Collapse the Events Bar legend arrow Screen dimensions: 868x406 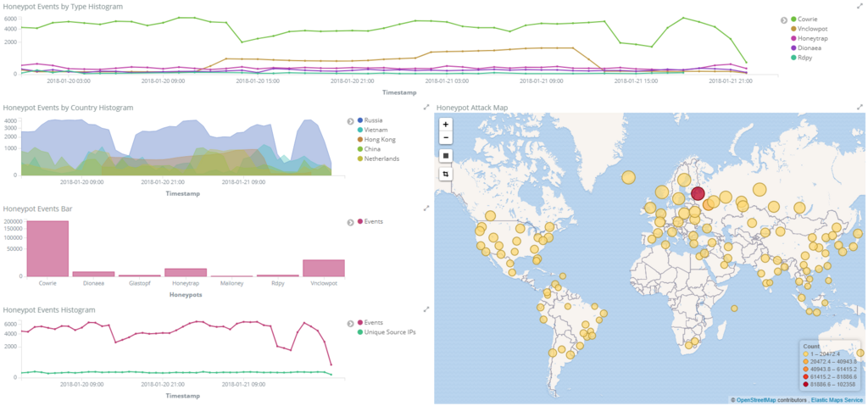click(x=350, y=222)
